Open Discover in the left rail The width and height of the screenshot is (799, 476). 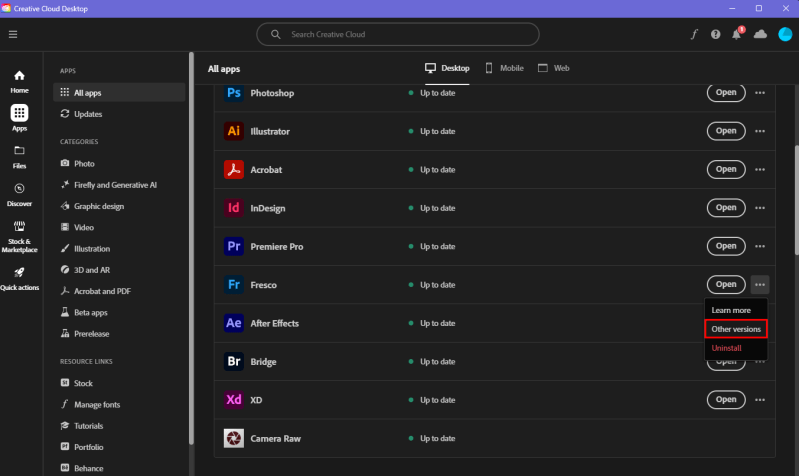click(19, 195)
